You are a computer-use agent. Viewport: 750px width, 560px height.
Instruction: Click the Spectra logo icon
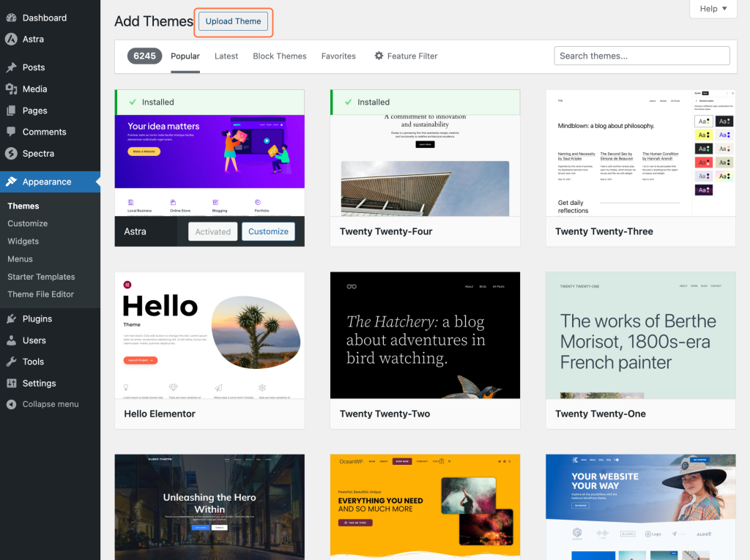pos(12,154)
